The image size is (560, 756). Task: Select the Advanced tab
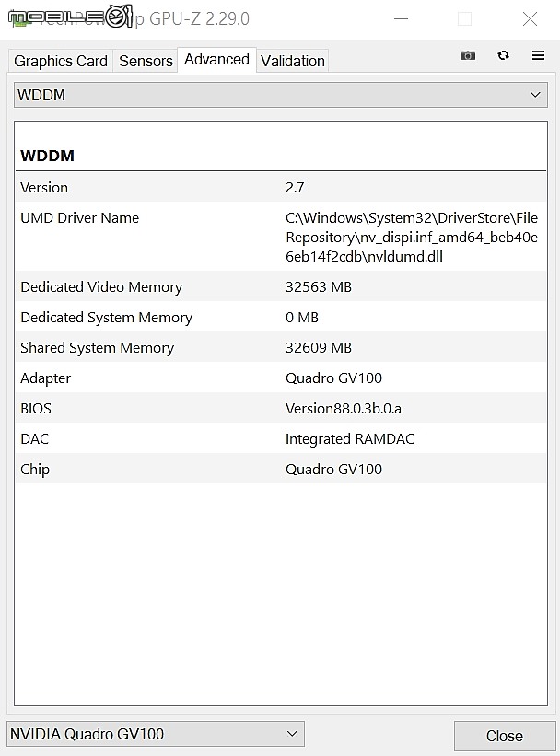(x=216, y=59)
